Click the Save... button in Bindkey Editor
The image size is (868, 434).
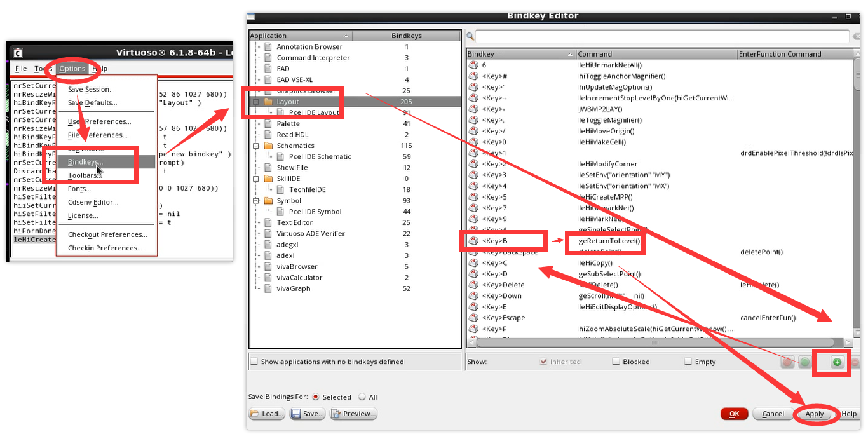pyautogui.click(x=308, y=414)
